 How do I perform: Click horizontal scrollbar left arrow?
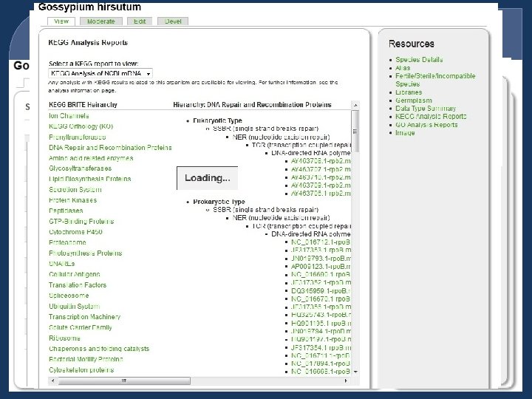click(52, 381)
